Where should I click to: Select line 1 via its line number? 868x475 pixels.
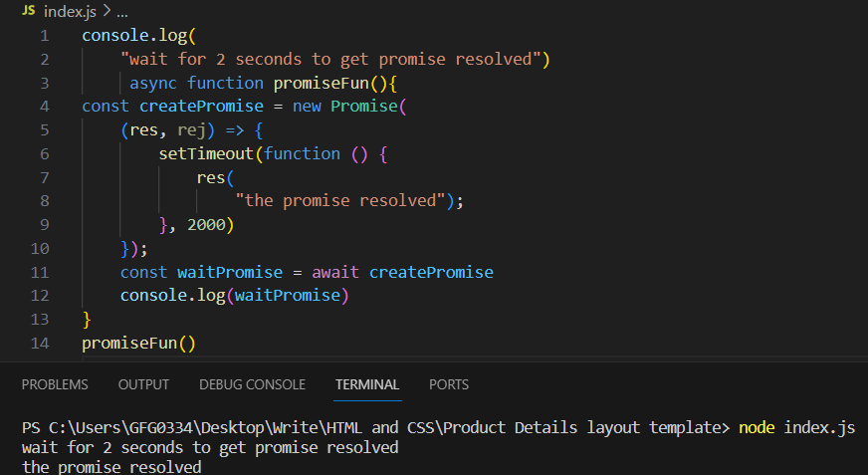[x=43, y=35]
